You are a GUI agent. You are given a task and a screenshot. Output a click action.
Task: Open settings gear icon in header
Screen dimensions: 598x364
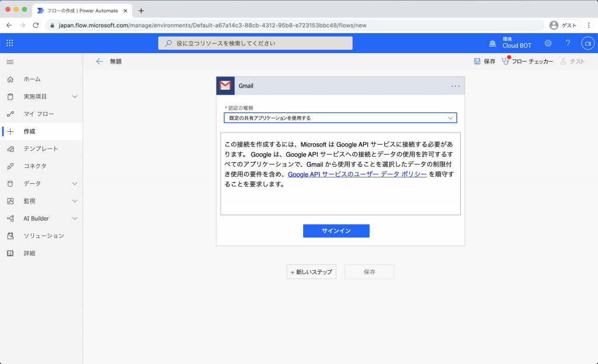(x=548, y=43)
